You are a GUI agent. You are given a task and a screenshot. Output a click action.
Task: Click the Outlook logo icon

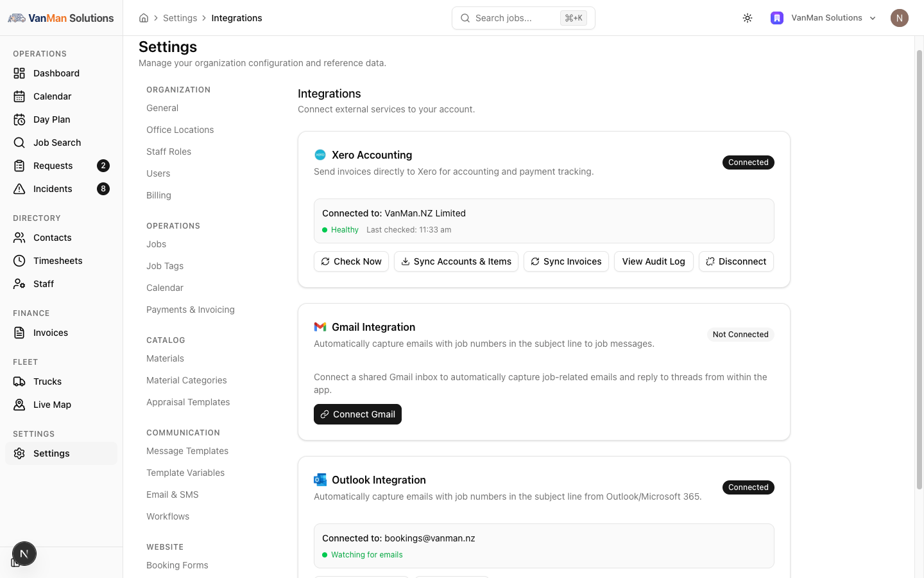point(320,480)
